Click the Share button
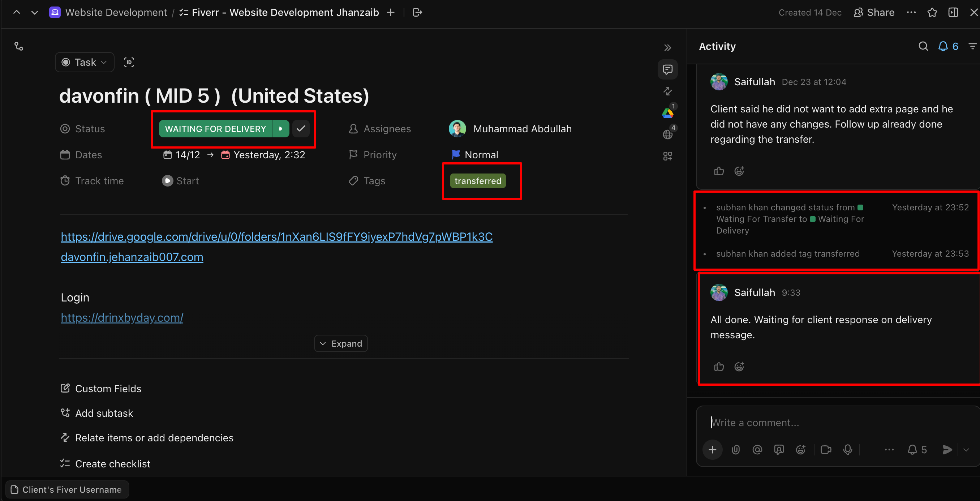 coord(874,13)
